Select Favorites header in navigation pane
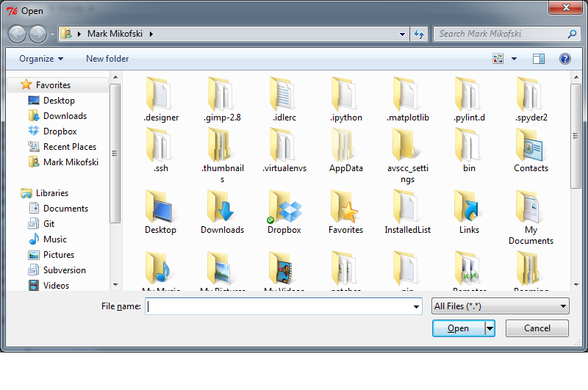This screenshot has height=390, width=588. point(58,85)
